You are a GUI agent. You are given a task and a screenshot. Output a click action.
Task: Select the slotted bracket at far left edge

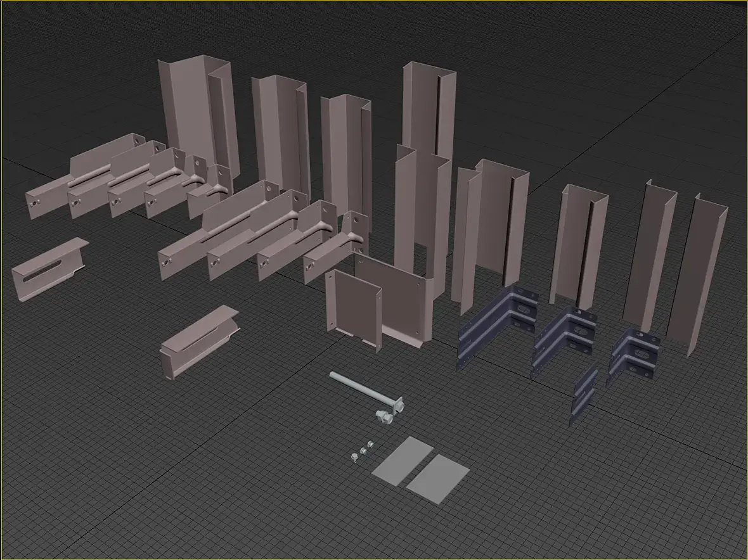pos(49,269)
